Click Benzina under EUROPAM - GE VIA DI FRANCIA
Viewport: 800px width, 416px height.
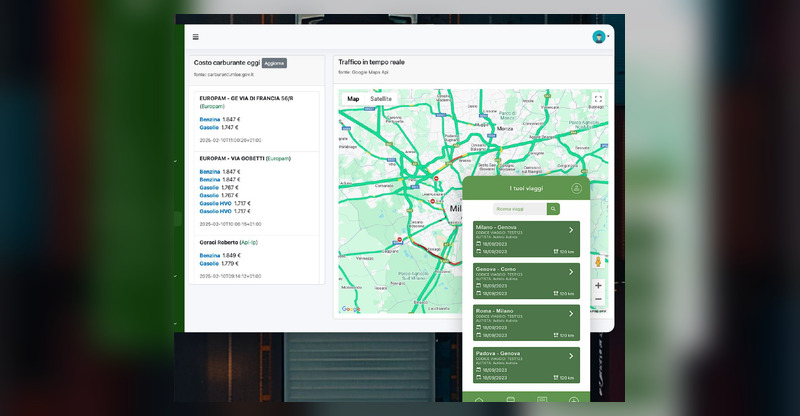[210, 119]
